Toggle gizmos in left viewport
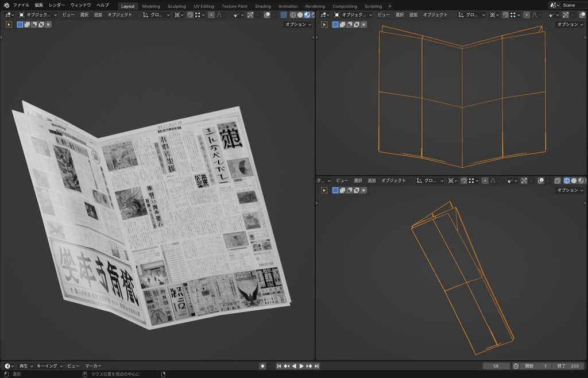588x378 pixels. click(x=250, y=15)
